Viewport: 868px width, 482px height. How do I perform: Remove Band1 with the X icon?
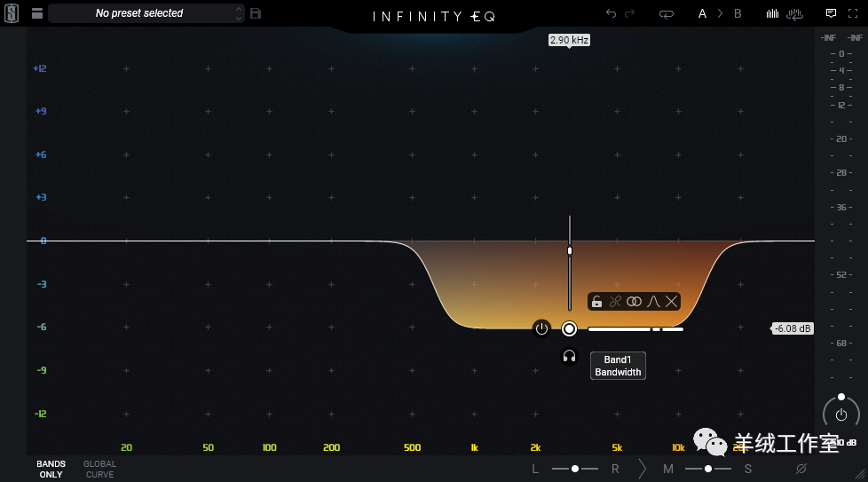click(672, 302)
